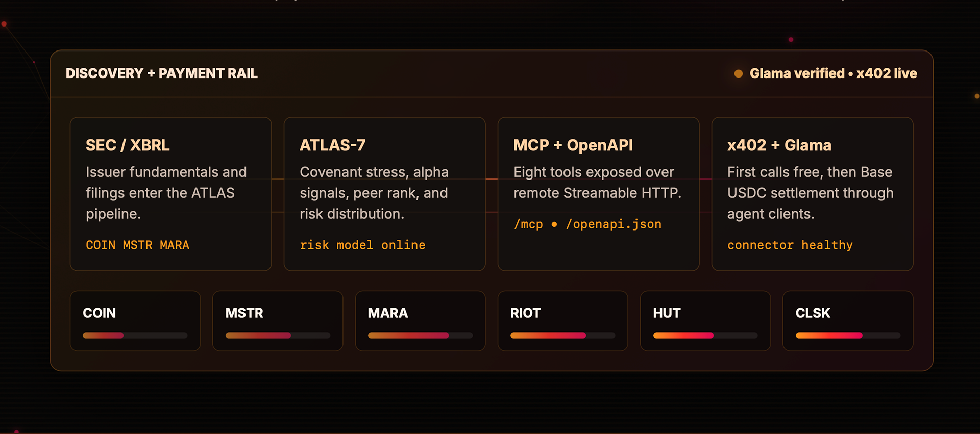Select the CLSK ticker tile
This screenshot has height=434, width=980.
tap(848, 321)
